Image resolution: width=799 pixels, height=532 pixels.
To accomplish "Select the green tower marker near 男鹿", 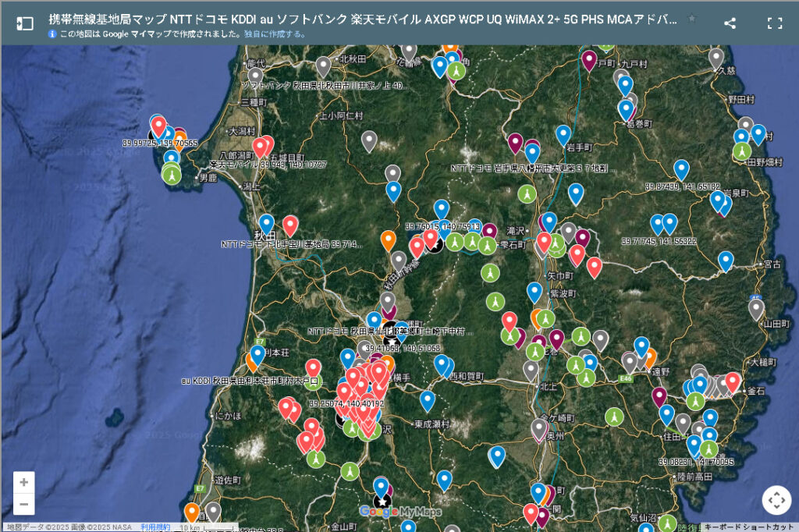I will click(x=172, y=176).
